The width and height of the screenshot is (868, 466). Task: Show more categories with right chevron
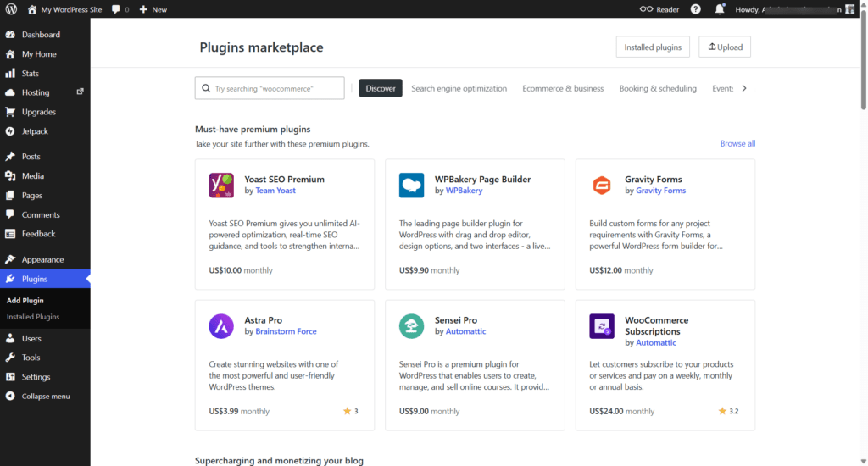pos(744,88)
